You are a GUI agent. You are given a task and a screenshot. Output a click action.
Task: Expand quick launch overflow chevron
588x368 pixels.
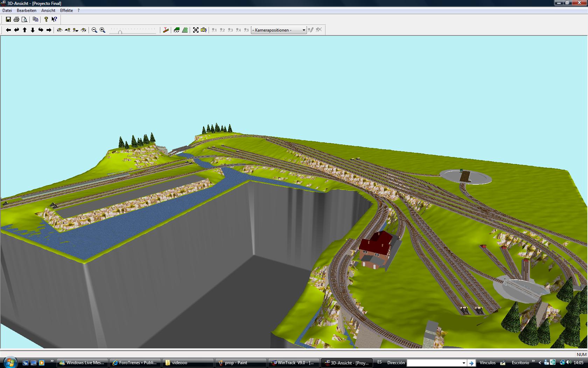pyautogui.click(x=52, y=361)
